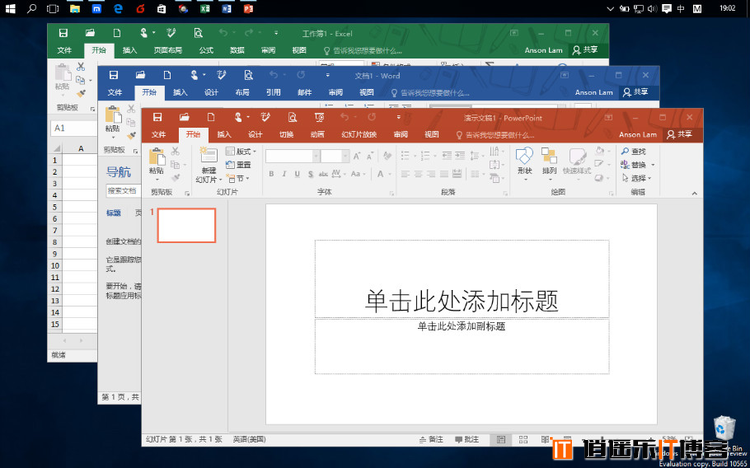Open Layout (版式) dropdown in PowerPoint

241,151
